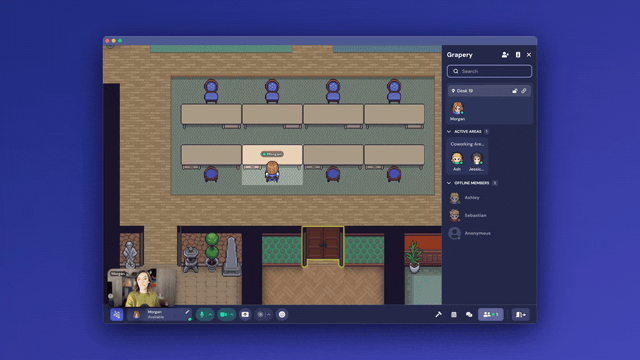Turn off the camera
The image size is (640, 360).
coord(223,314)
